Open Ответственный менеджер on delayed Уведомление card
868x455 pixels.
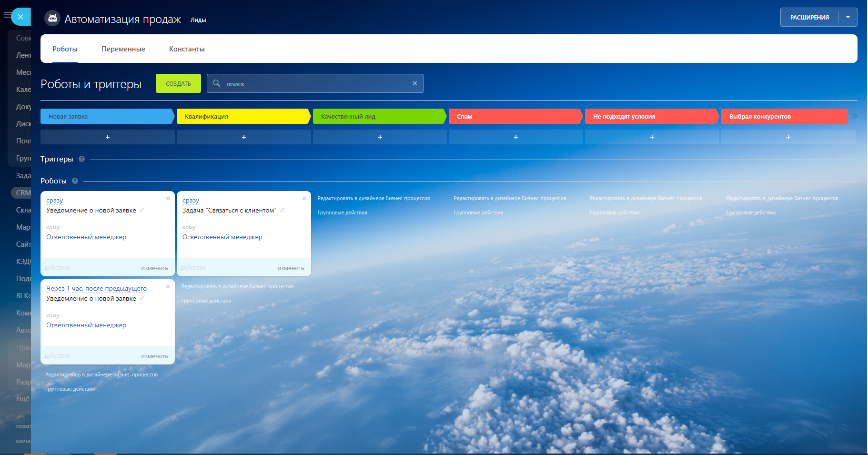86,325
